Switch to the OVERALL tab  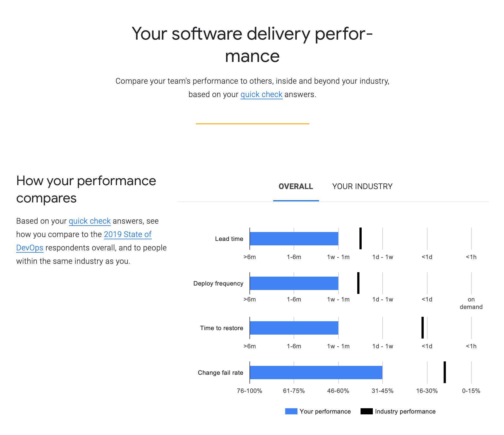[x=296, y=187]
